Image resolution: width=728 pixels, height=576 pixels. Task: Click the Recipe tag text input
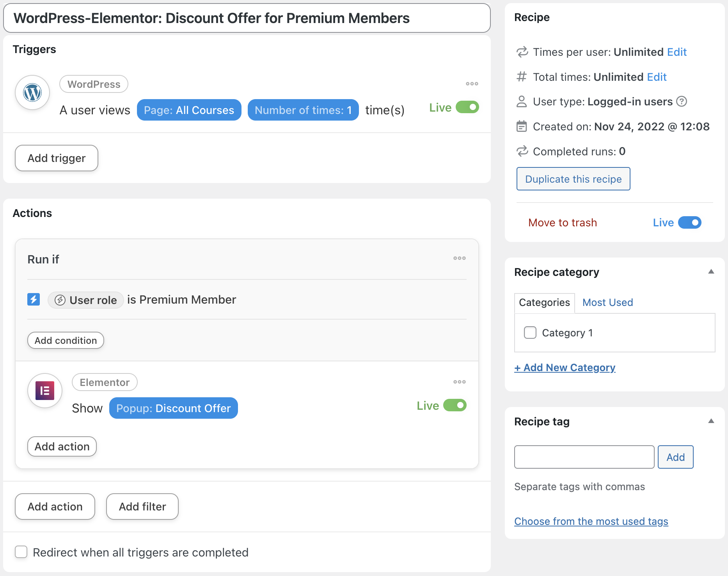pyautogui.click(x=584, y=457)
